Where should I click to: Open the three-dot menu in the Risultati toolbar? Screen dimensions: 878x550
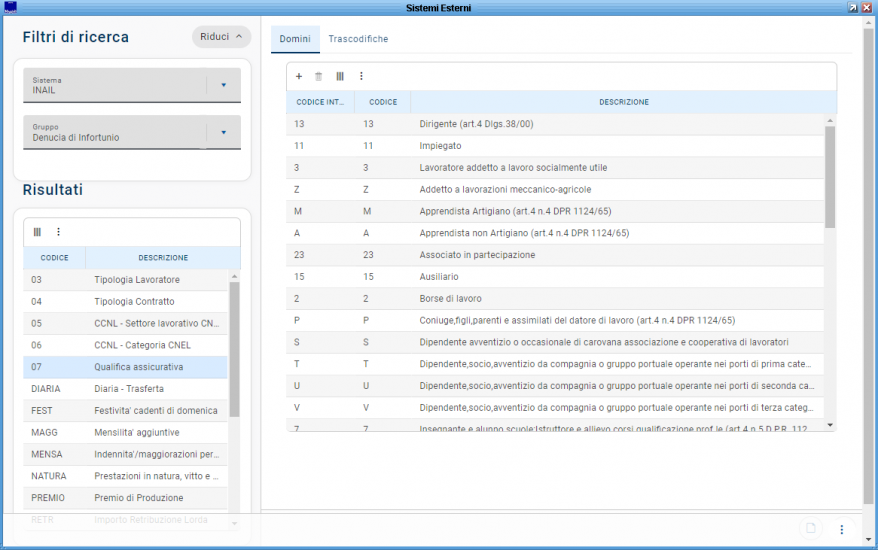58,232
